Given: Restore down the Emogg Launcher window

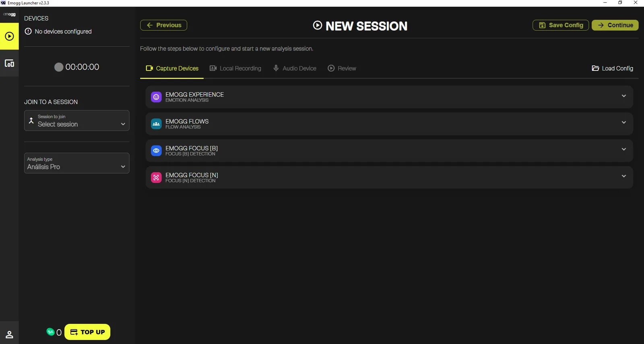Looking at the screenshot, I should (x=620, y=3).
